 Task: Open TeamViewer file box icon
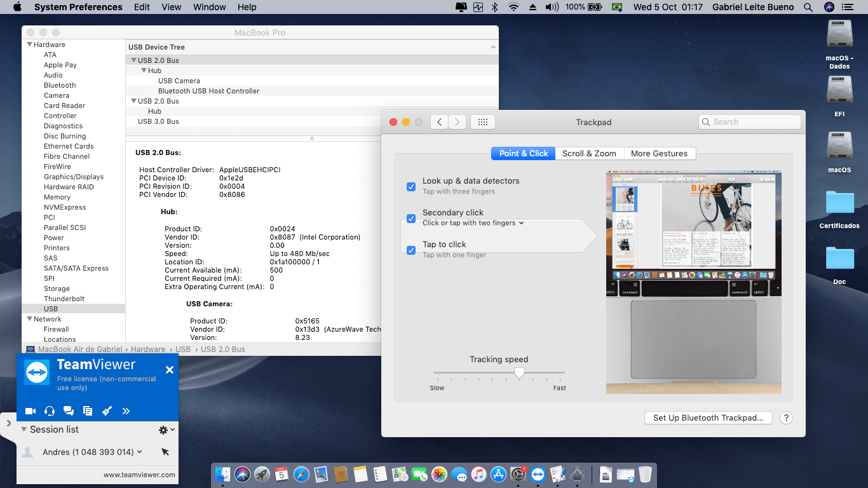(88, 411)
